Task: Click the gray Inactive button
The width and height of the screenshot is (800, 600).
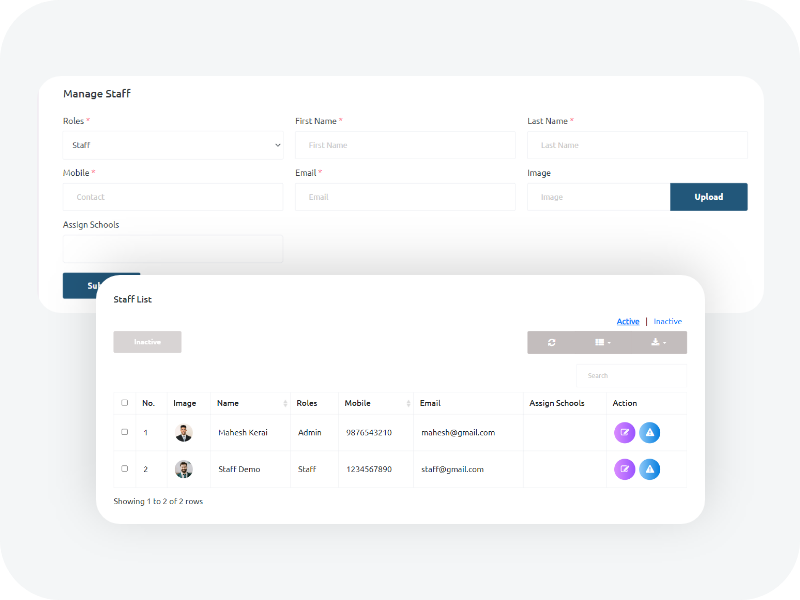Action: tap(147, 342)
